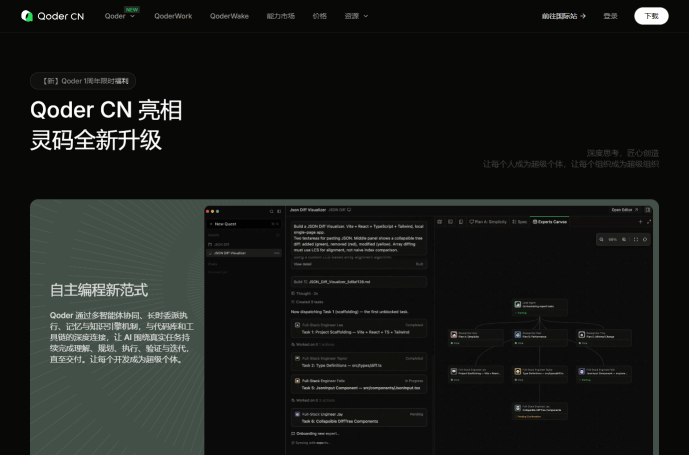Screen dimensions: 689x455
Task: Open the more options on JSON Diff Visualizer row
Action: pos(277,253)
